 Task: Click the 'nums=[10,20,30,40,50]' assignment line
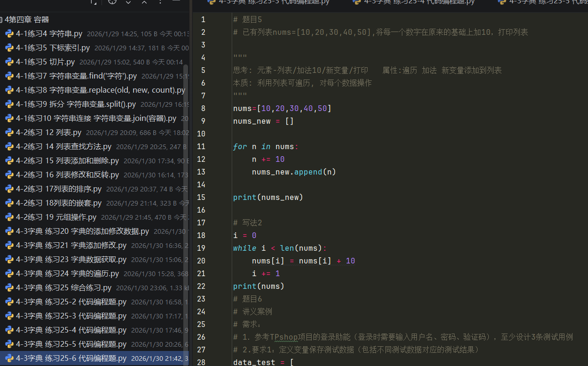(282, 109)
